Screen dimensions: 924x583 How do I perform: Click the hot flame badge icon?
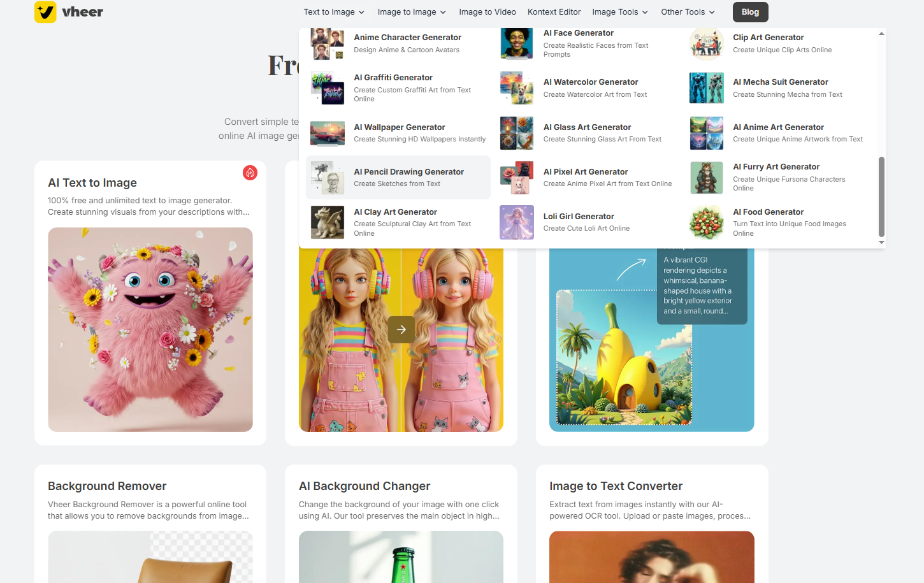click(x=250, y=173)
